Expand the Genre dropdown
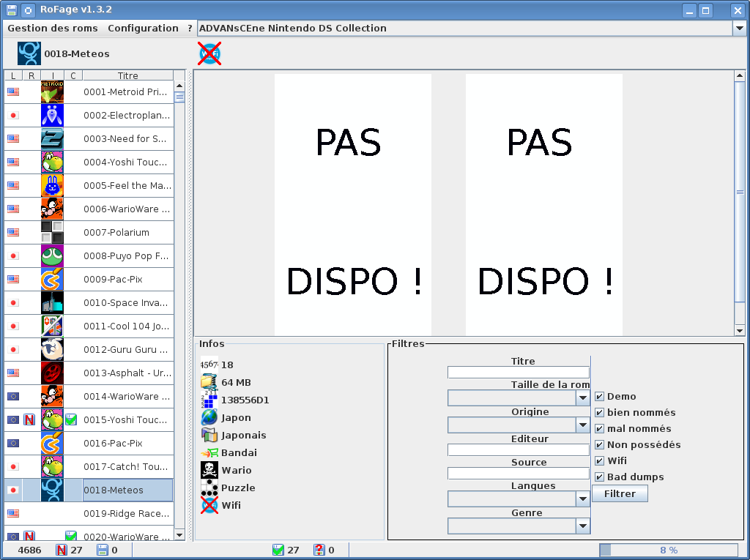 point(582,526)
